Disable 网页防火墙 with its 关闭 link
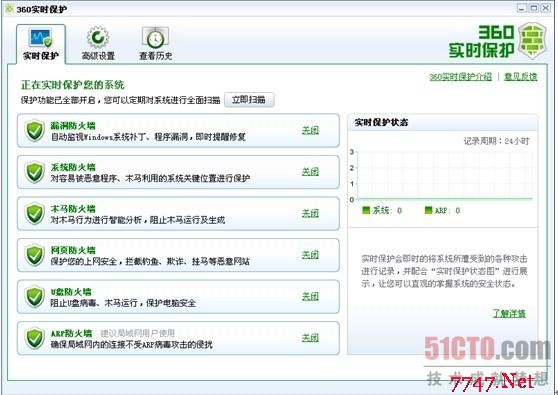558x395 pixels. [x=310, y=255]
